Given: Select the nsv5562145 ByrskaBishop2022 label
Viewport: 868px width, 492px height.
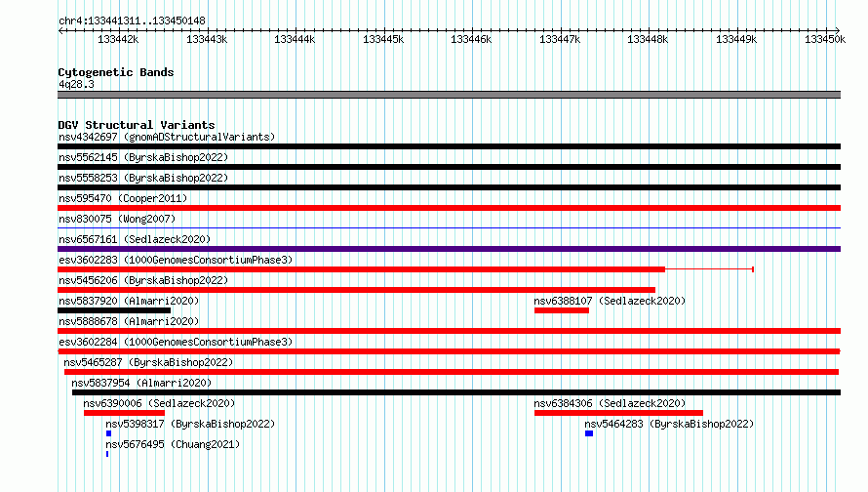Looking at the screenshot, I should (x=143, y=157).
